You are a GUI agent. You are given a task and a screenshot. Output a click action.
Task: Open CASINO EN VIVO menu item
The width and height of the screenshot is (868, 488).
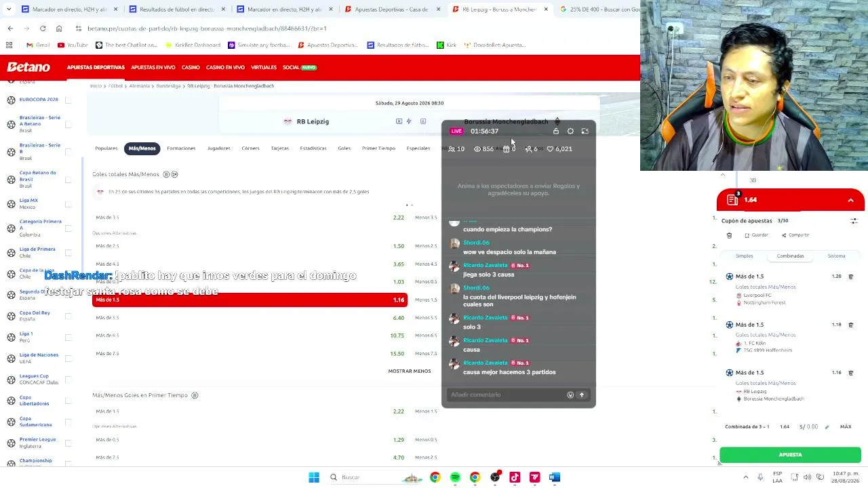tap(225, 68)
